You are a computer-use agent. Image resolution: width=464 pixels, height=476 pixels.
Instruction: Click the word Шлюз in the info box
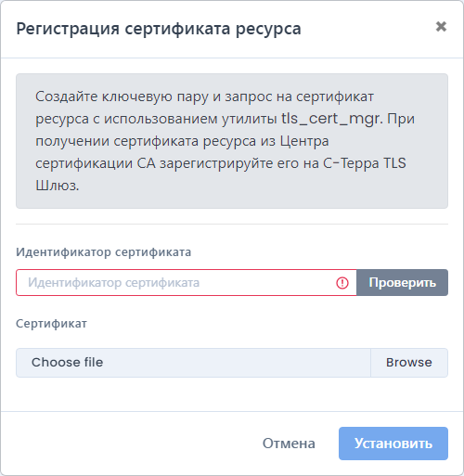[x=58, y=186]
